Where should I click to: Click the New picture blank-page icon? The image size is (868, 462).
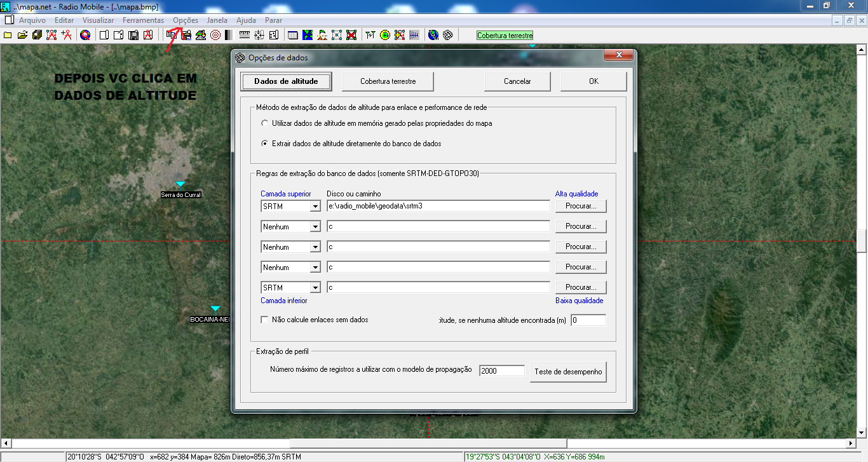click(104, 35)
